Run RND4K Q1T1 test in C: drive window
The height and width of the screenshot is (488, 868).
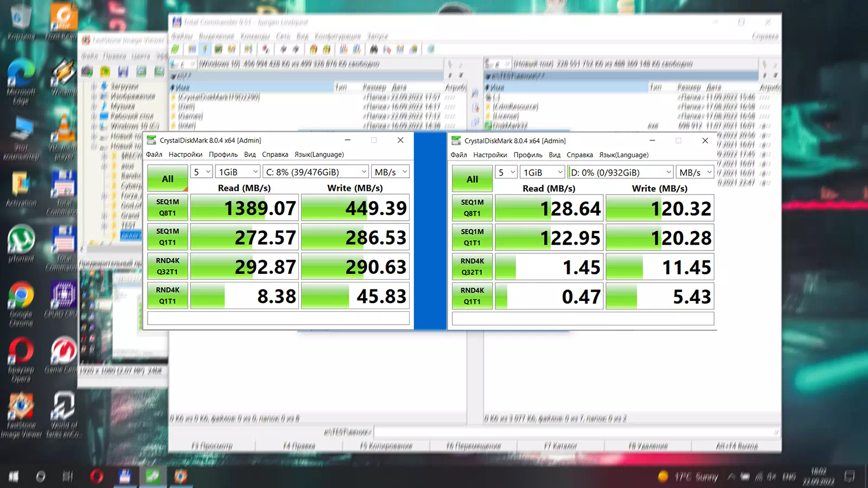(168, 296)
